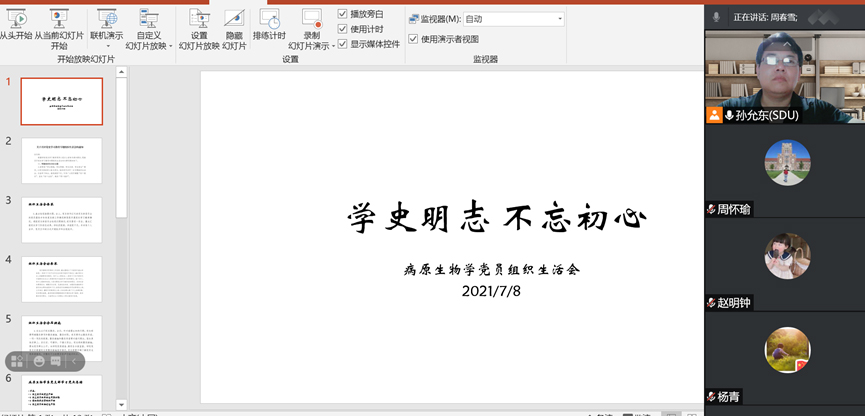
Task: Click scroll-down arrow of slide panel scrollbar
Action: coord(122,403)
